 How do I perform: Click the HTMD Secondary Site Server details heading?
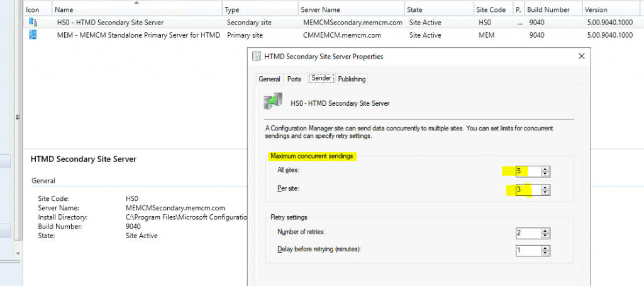(x=84, y=159)
